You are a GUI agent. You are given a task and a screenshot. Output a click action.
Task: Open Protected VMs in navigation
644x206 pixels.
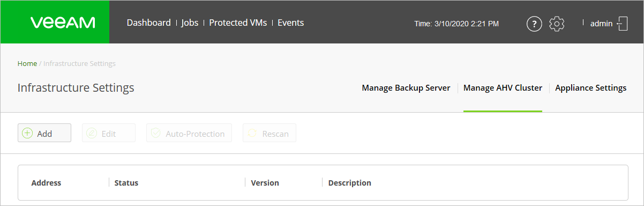click(238, 23)
